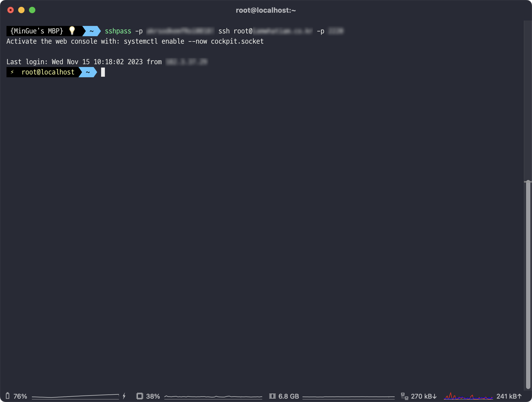Viewport: 532px width, 402px height.
Task: Click the CPU chip icon
Action: pos(139,396)
